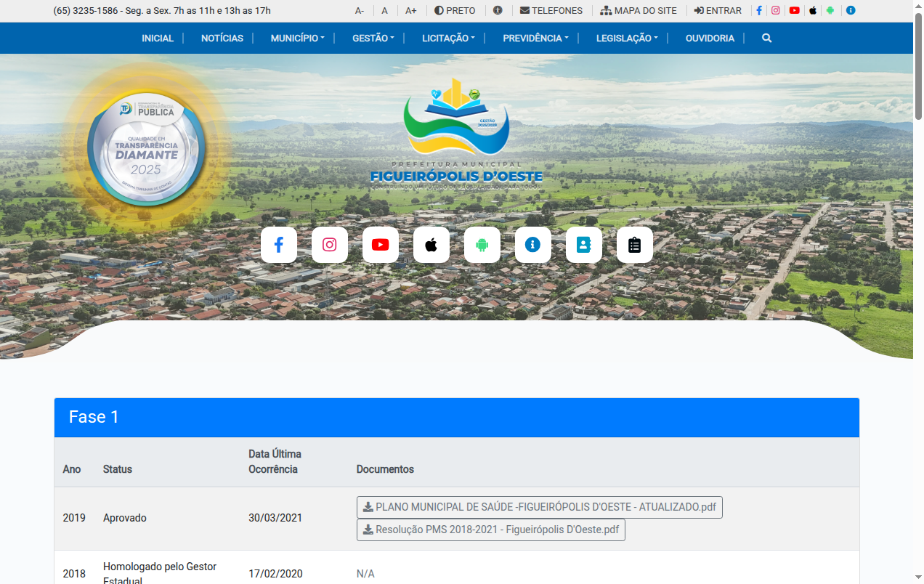Screen dimensions: 924x584
Task: Open large Apple tile in banner
Action: click(431, 245)
